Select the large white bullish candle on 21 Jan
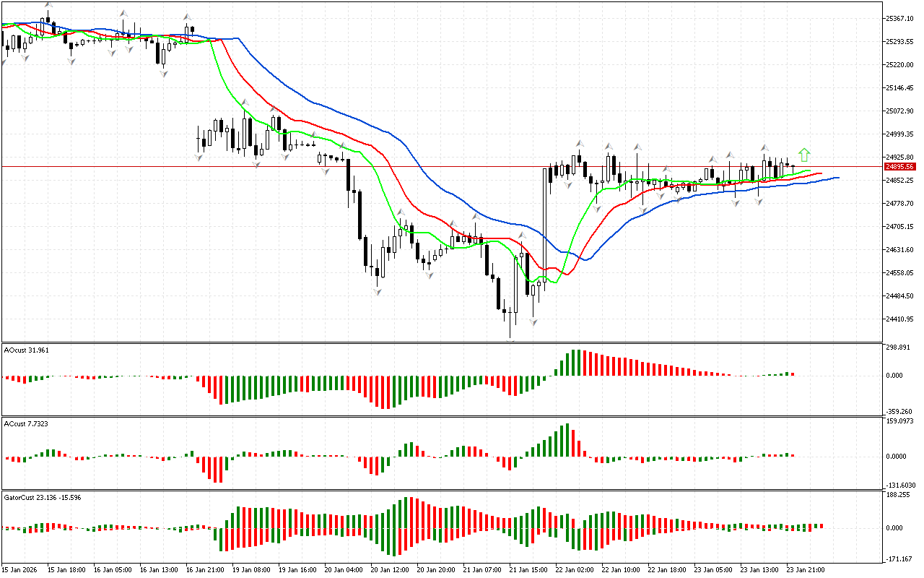Image resolution: width=924 pixels, height=578 pixels. pos(545,224)
